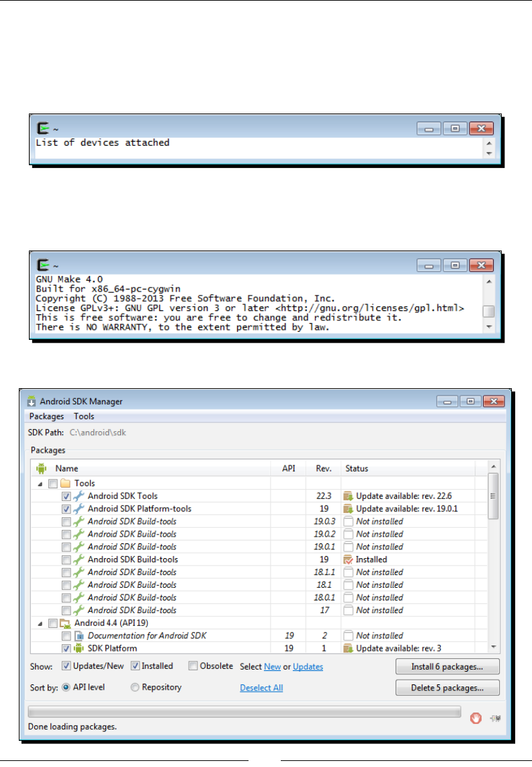Click the Rev. column header
The height and width of the screenshot is (767, 532).
tap(324, 469)
